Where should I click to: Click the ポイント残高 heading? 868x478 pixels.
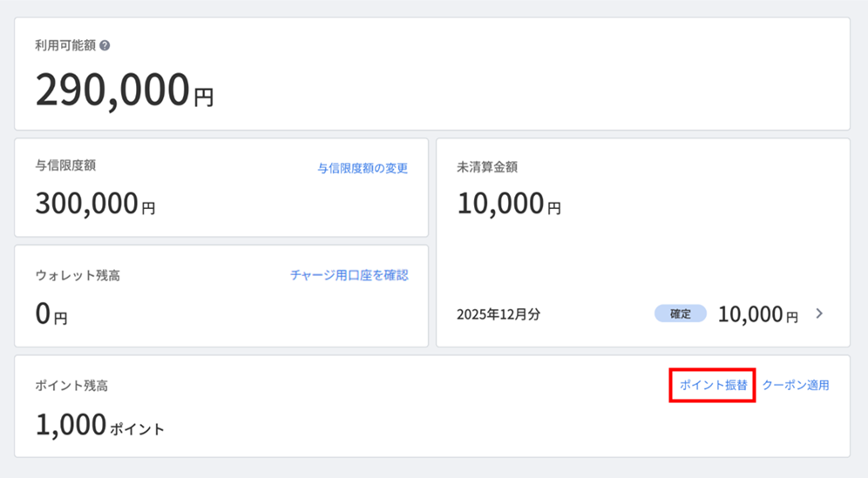[71, 385]
